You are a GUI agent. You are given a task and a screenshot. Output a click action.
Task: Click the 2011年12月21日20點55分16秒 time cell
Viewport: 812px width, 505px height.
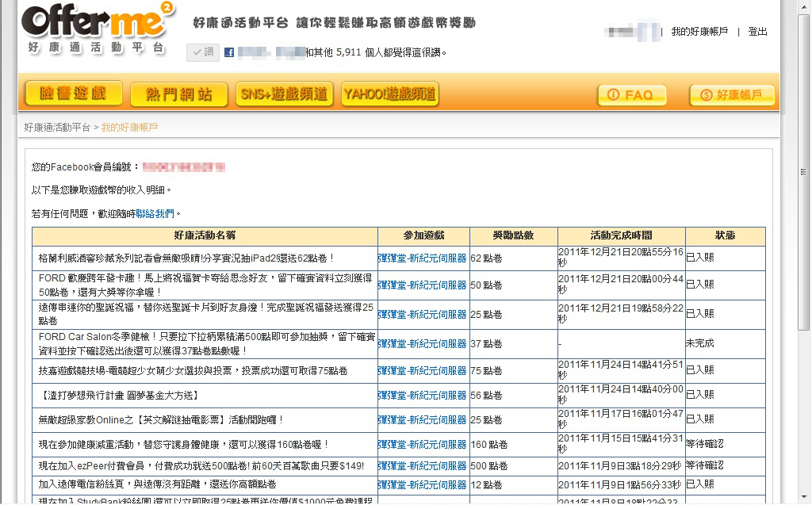coord(621,258)
